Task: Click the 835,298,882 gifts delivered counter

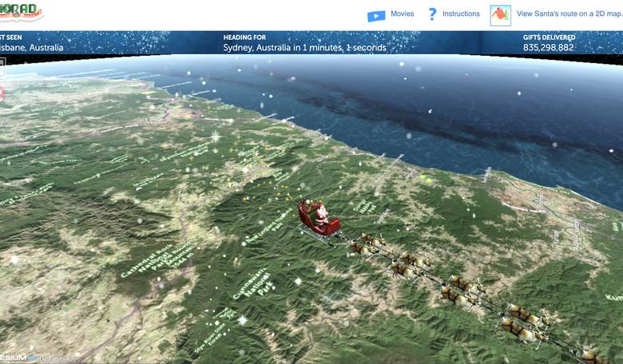Action: [548, 48]
